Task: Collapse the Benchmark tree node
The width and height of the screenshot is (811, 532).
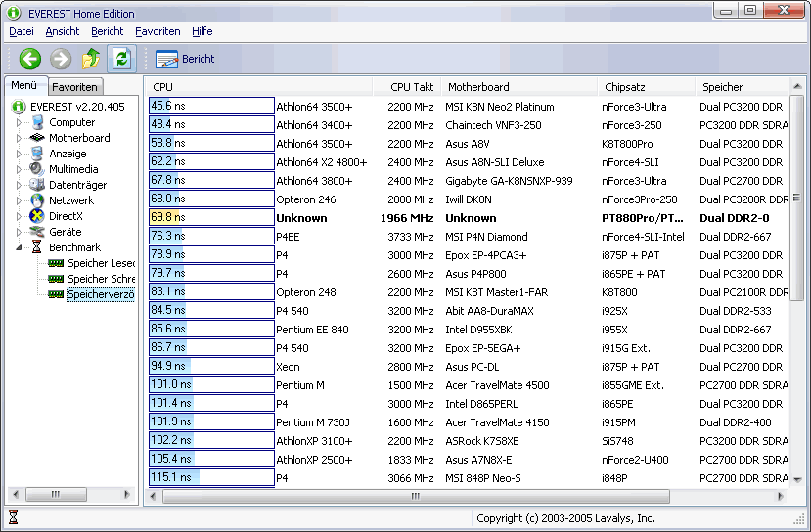Action: click(x=19, y=247)
